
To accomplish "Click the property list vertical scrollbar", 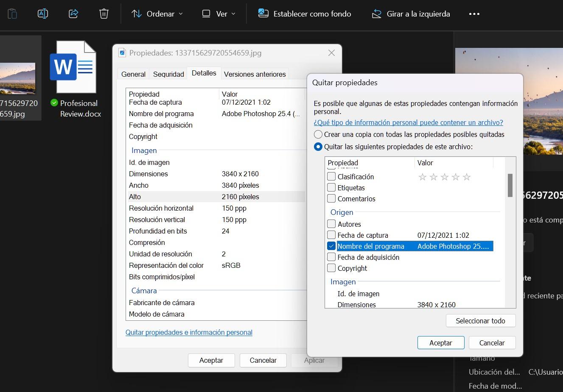I will click(510, 186).
